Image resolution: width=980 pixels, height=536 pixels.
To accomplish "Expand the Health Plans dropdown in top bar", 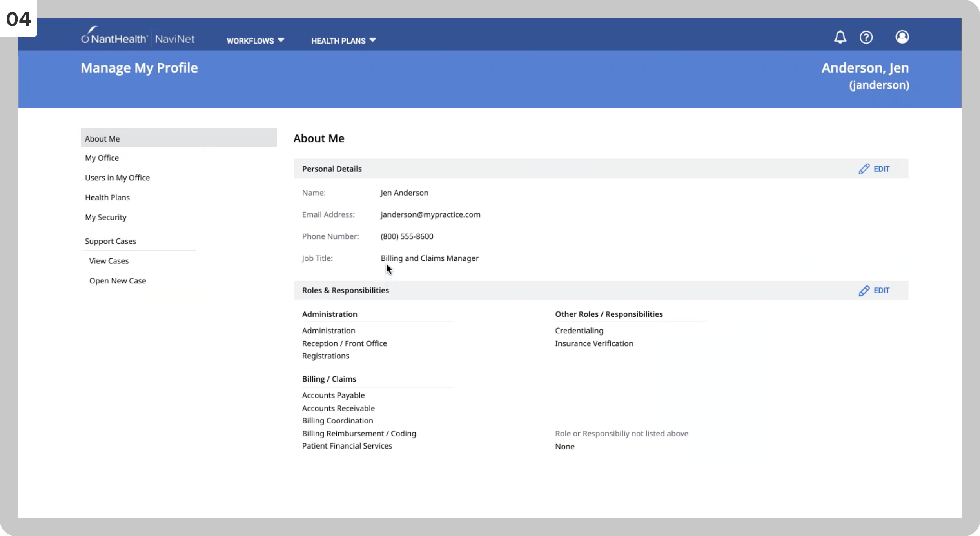I will [x=343, y=40].
